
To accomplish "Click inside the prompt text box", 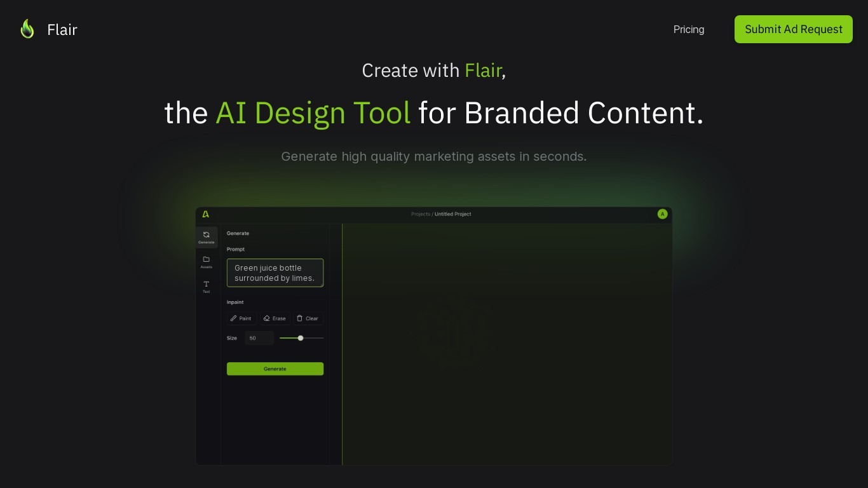I will [275, 273].
